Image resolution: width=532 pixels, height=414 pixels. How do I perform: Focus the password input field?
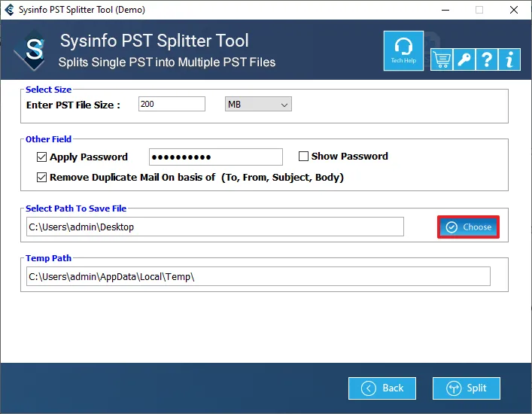pyautogui.click(x=216, y=157)
